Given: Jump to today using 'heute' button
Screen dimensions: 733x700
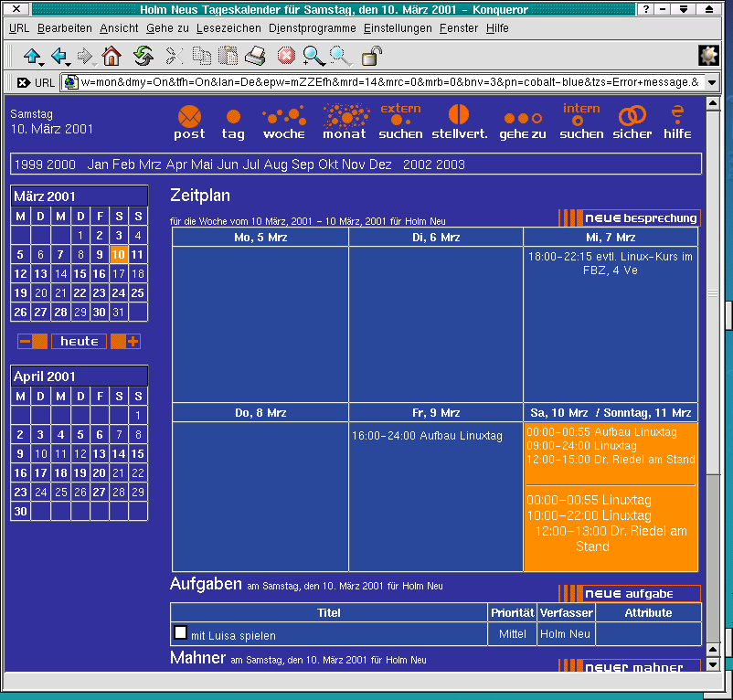Looking at the screenshot, I should point(80,341).
